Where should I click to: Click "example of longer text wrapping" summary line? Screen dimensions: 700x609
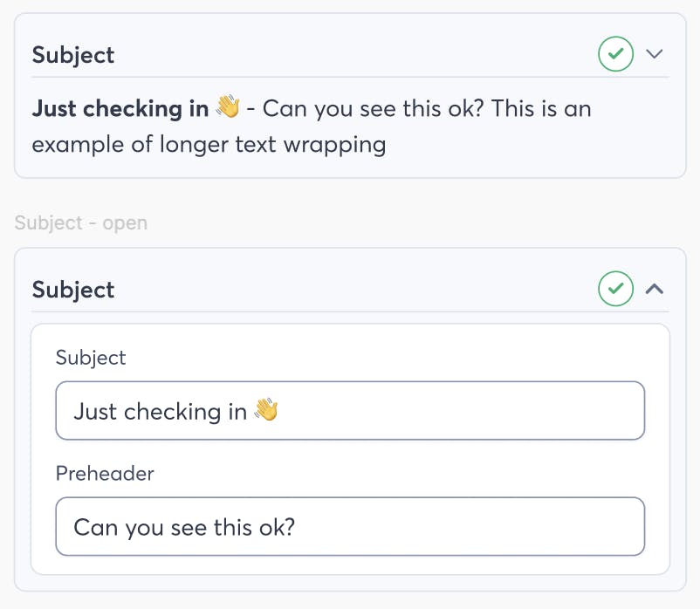pos(209,144)
